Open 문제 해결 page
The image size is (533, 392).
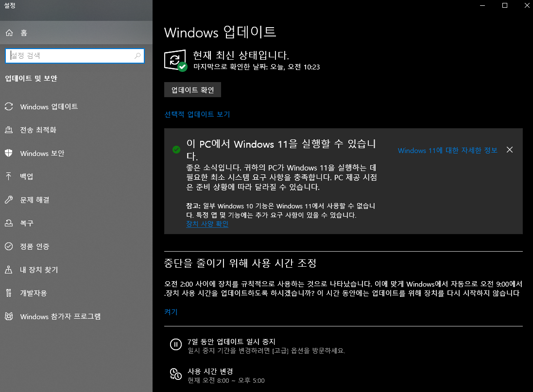point(76,200)
